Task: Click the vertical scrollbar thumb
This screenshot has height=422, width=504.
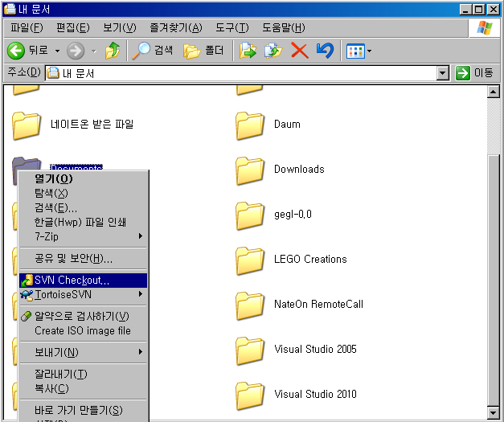Action: [493, 280]
